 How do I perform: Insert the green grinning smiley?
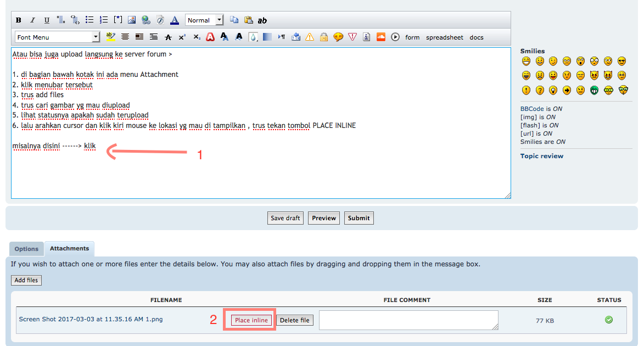pos(594,91)
